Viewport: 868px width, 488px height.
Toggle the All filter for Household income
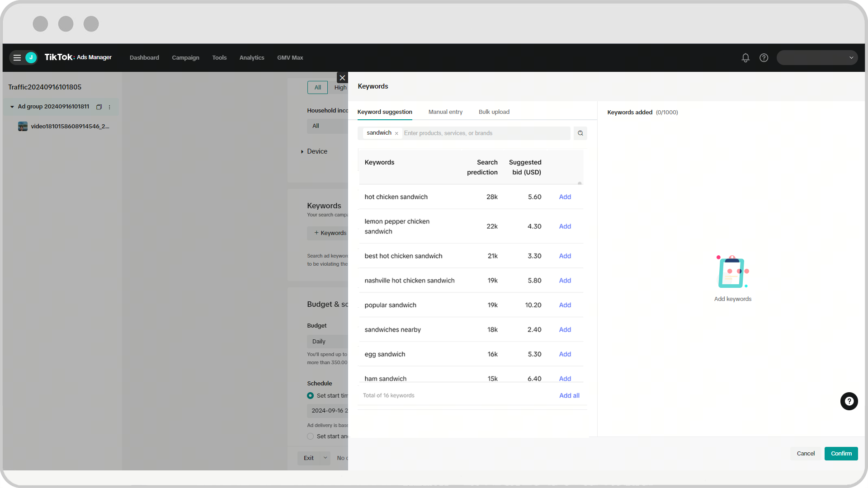click(x=316, y=126)
